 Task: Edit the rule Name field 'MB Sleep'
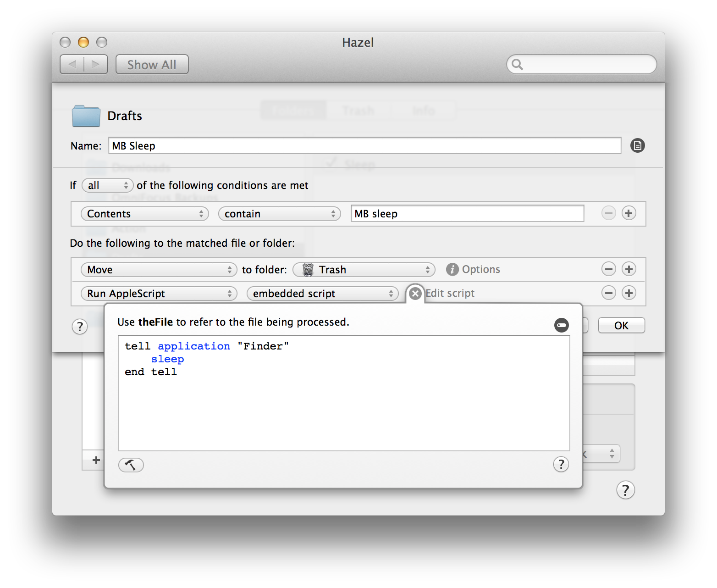pos(364,146)
